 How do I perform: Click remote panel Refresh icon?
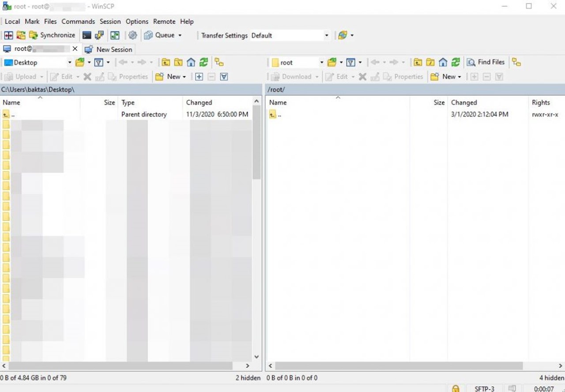456,62
